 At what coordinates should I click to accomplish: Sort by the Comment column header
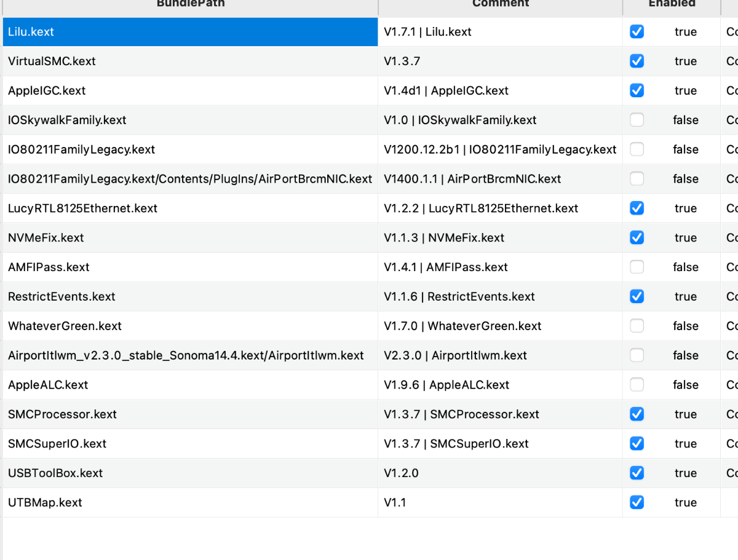point(500,4)
